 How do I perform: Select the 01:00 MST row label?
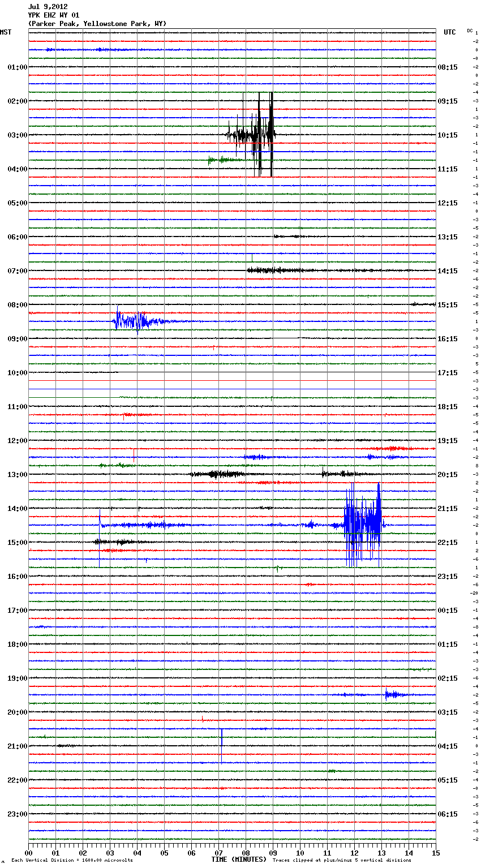(x=18, y=67)
